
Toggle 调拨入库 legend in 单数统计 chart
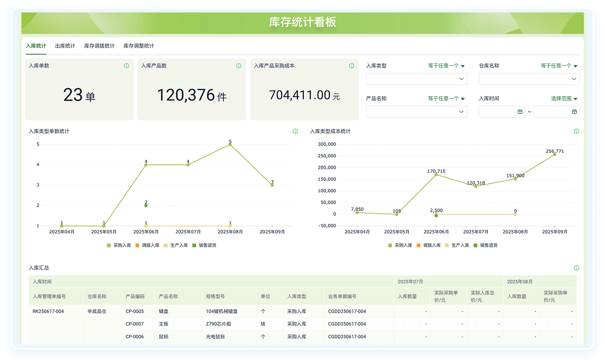[147, 245]
